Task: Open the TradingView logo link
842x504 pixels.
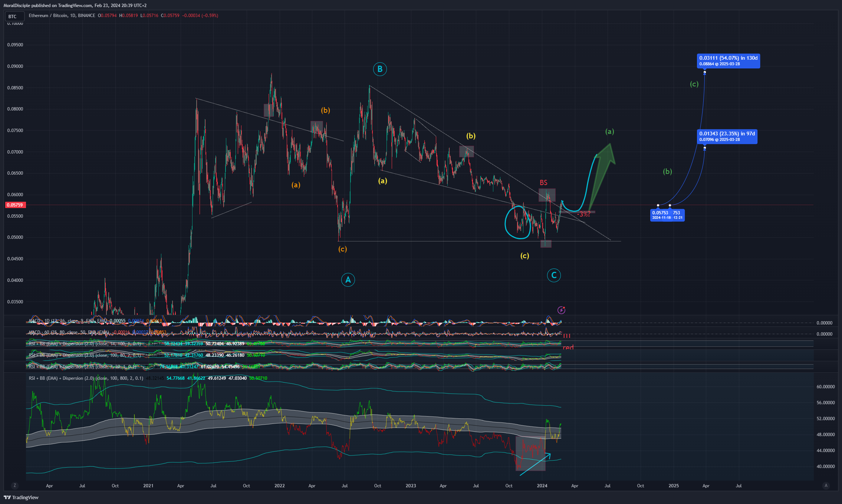Action: [21, 497]
